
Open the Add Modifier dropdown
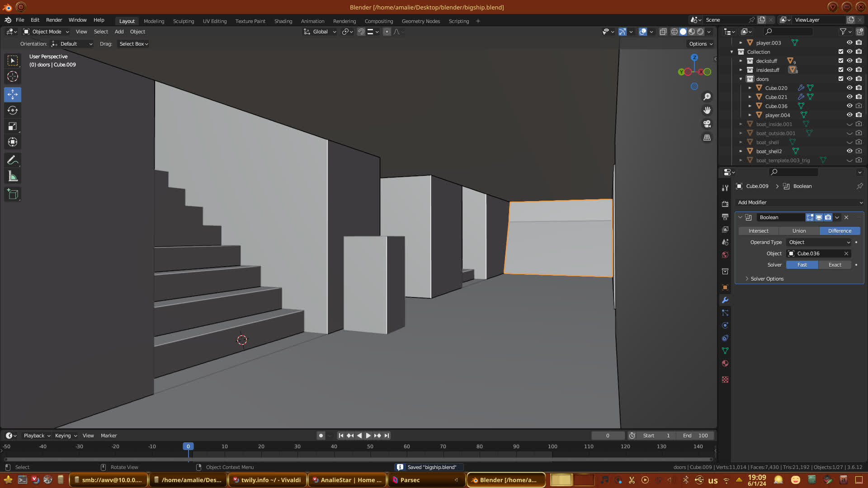click(x=799, y=202)
